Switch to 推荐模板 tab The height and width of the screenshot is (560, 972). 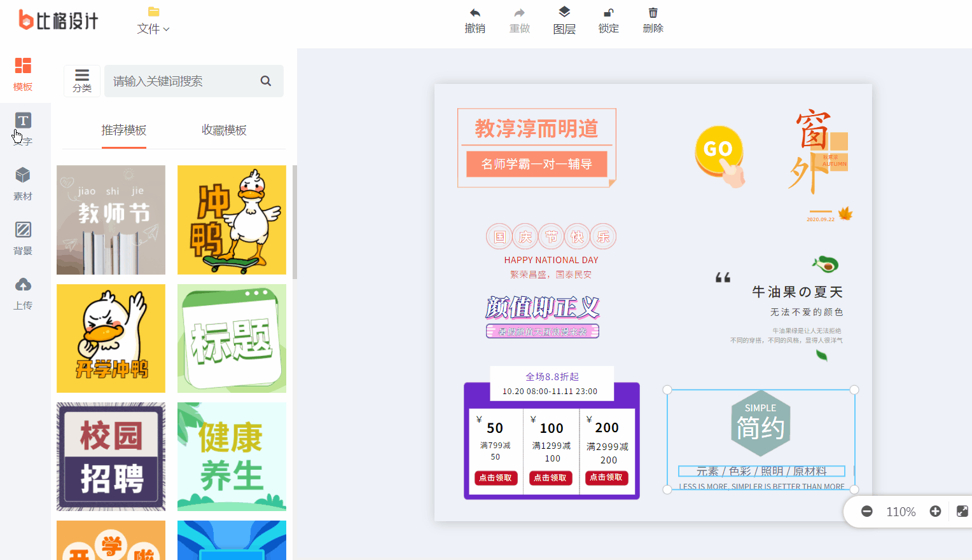coord(124,130)
